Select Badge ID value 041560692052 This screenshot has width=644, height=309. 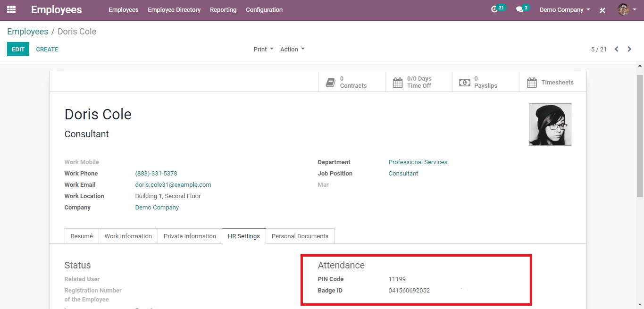[x=410, y=291]
